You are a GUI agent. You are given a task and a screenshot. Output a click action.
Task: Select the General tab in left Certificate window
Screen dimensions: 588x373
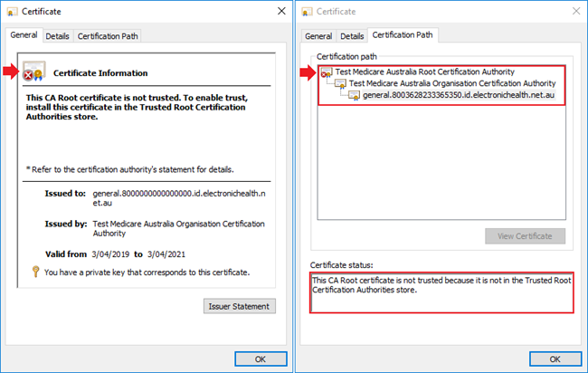(24, 35)
